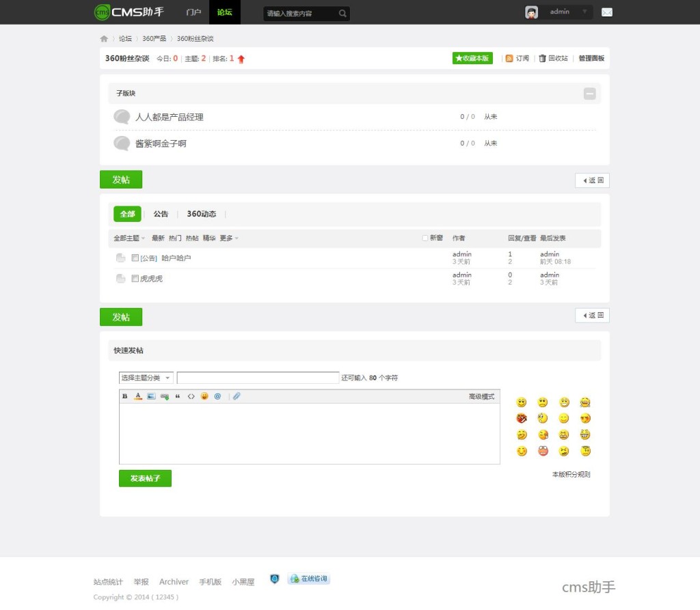Filter threads by 热门
Image resolution: width=700 pixels, height=610 pixels.
pyautogui.click(x=175, y=238)
